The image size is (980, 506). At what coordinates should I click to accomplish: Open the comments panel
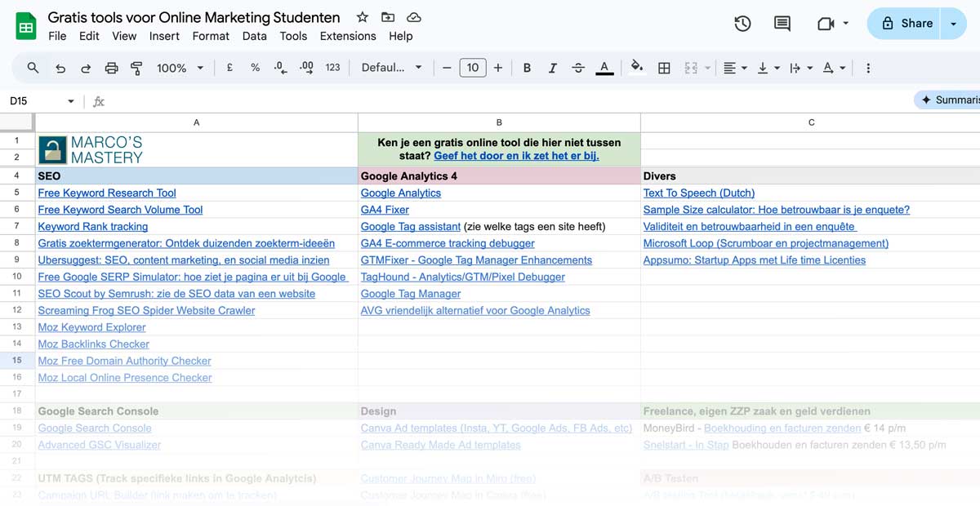[x=782, y=24]
